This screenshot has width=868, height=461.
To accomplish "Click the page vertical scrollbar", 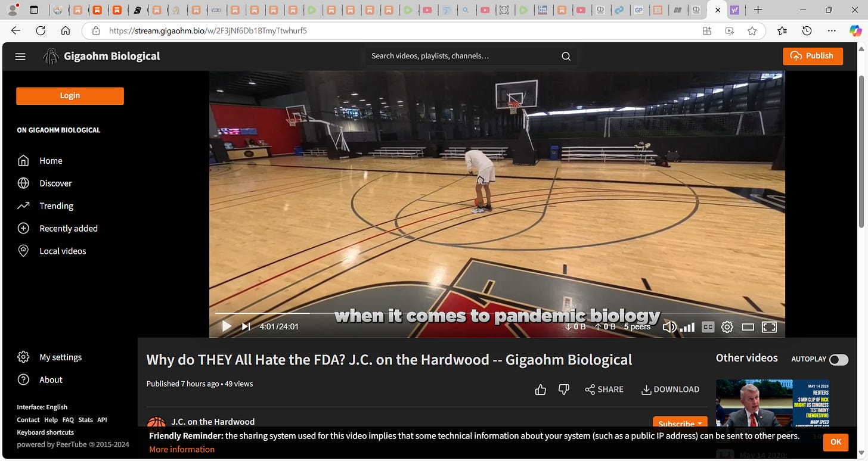I will pos(861,152).
